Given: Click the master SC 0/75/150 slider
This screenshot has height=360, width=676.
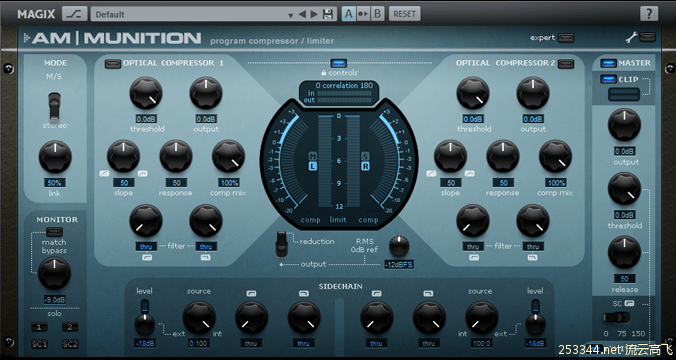Looking at the screenshot, I should coord(617,318).
